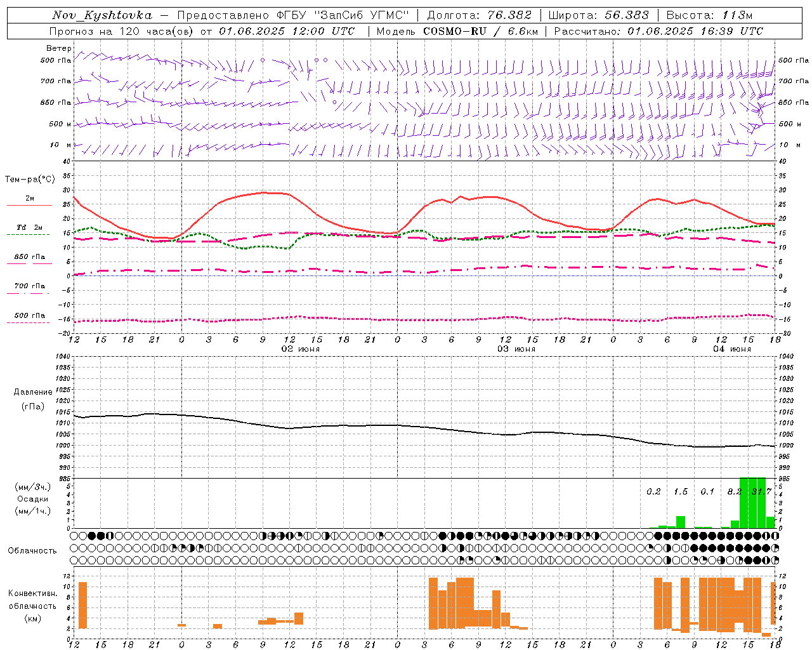This screenshot has height=650, width=812.
Task: Select the '10 м' wind level label on left
Action: click(x=61, y=145)
